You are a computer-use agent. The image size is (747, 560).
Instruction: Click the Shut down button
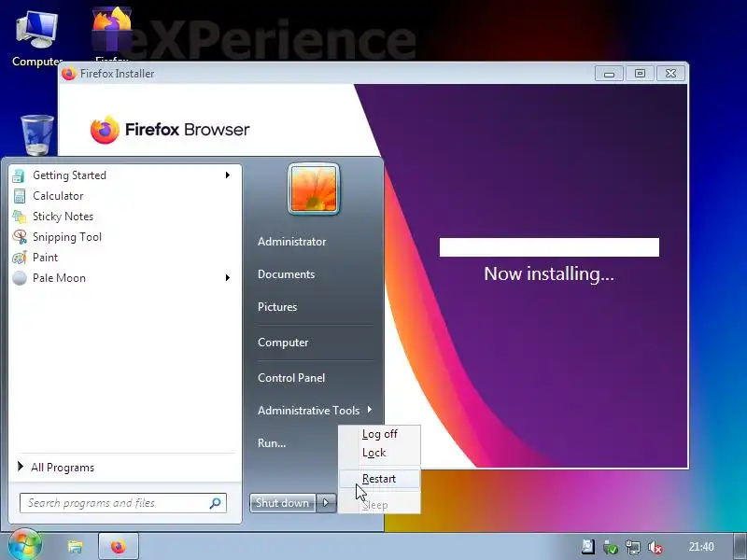click(283, 503)
